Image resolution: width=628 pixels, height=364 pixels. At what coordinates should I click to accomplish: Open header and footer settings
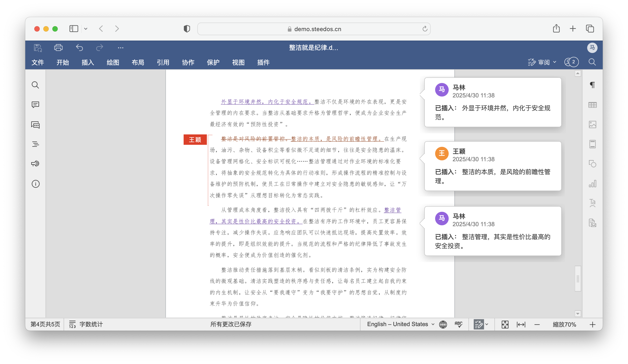pyautogui.click(x=592, y=144)
